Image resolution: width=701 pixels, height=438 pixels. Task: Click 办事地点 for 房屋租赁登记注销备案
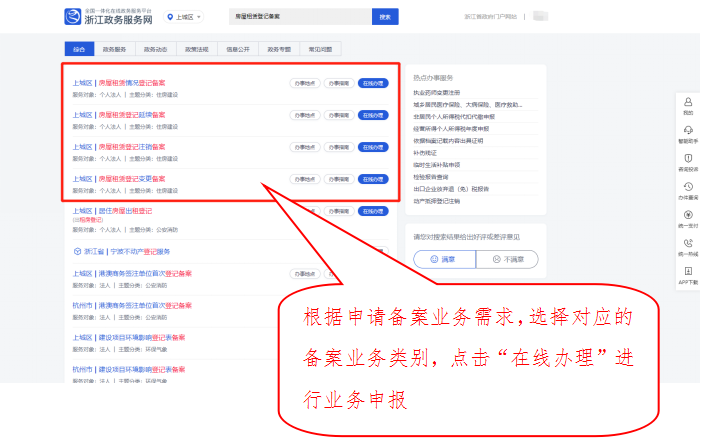pos(305,147)
